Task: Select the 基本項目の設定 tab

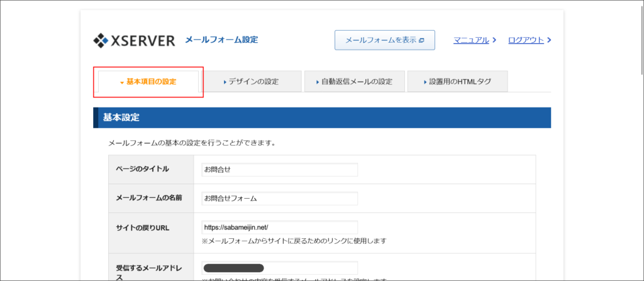Action: click(148, 82)
